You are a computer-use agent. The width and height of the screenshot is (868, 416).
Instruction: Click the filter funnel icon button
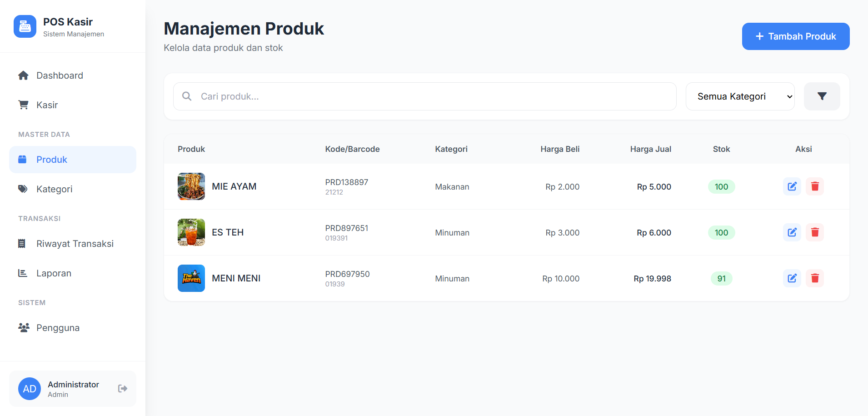822,96
